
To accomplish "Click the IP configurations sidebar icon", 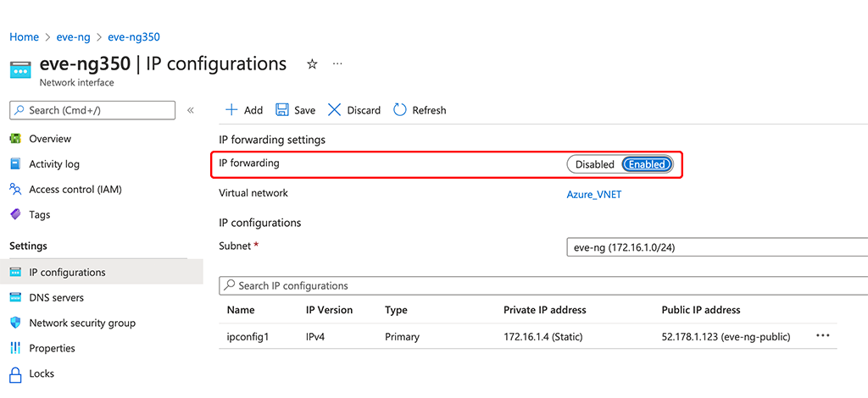I will (15, 273).
